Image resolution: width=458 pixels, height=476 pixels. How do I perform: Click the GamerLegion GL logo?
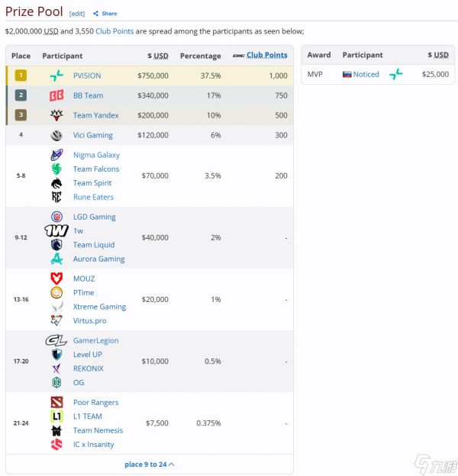click(x=56, y=340)
